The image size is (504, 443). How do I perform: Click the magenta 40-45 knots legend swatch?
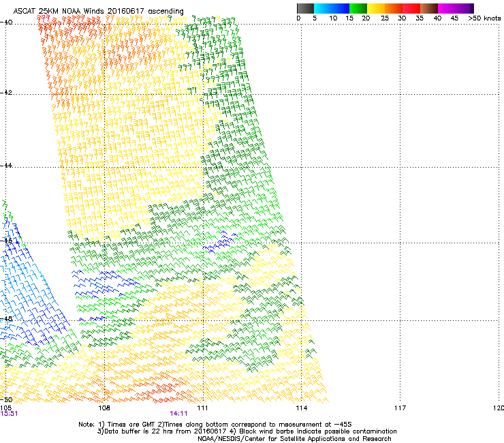pos(447,8)
